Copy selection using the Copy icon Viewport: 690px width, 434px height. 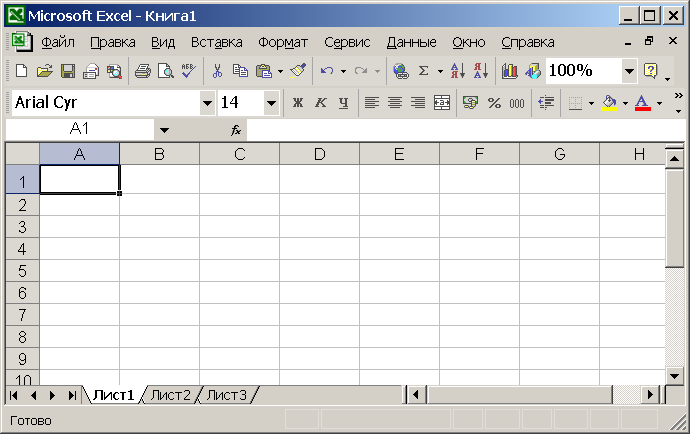pos(240,70)
